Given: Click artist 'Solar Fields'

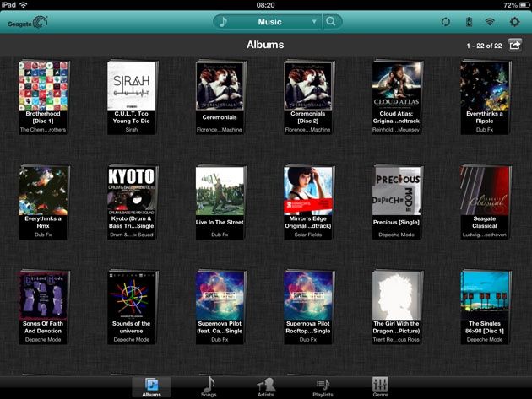Looking at the screenshot, I should [307, 235].
